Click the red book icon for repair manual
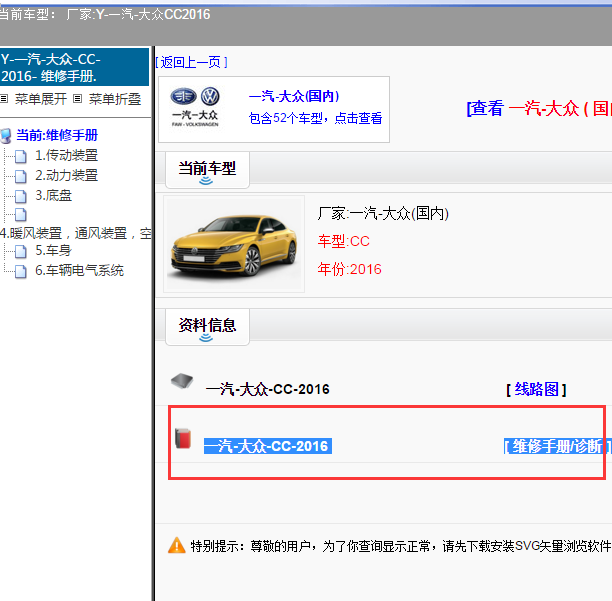Image resolution: width=612 pixels, height=601 pixels. point(183,439)
